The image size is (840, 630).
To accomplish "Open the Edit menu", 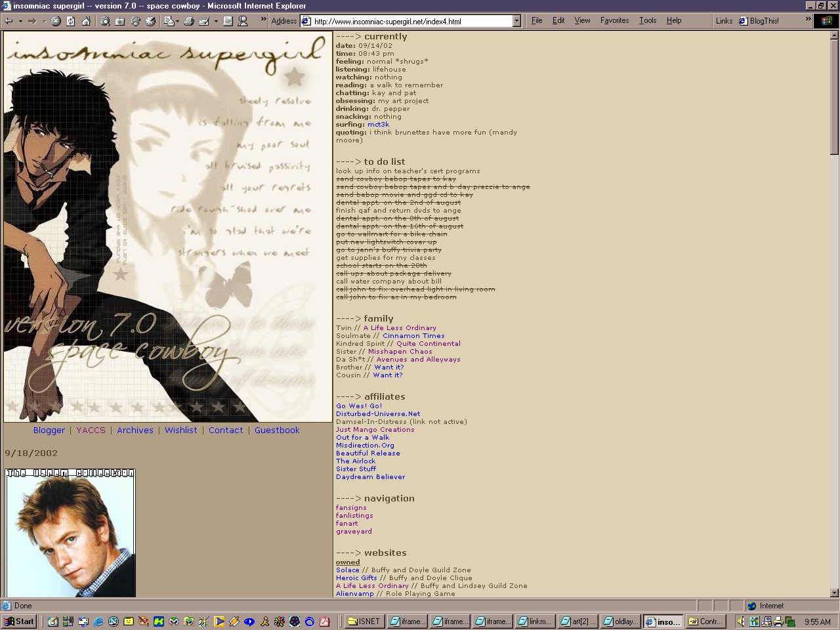I will (558, 20).
